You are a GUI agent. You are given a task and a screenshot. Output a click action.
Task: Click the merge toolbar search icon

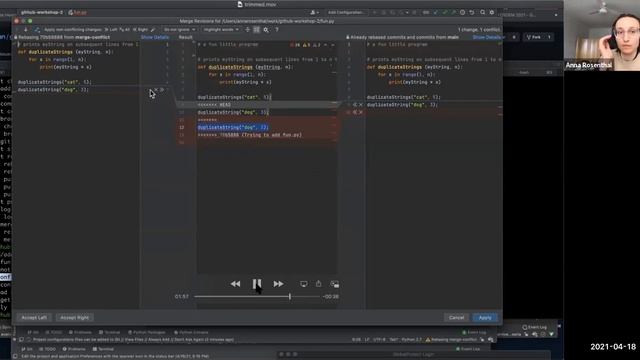(x=266, y=30)
